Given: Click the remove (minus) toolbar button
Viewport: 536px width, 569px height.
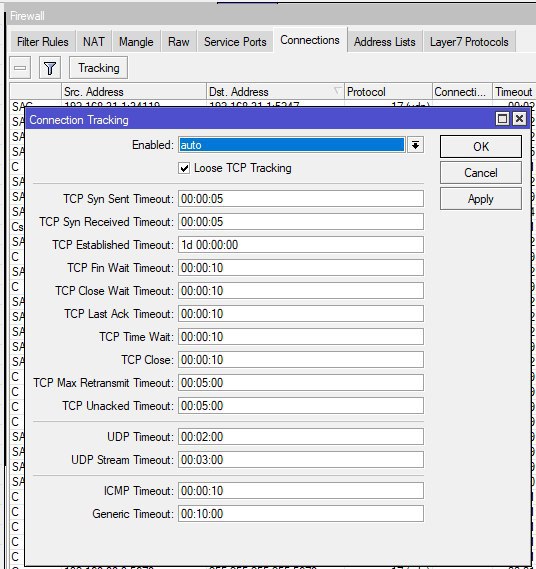Looking at the screenshot, I should point(20,67).
